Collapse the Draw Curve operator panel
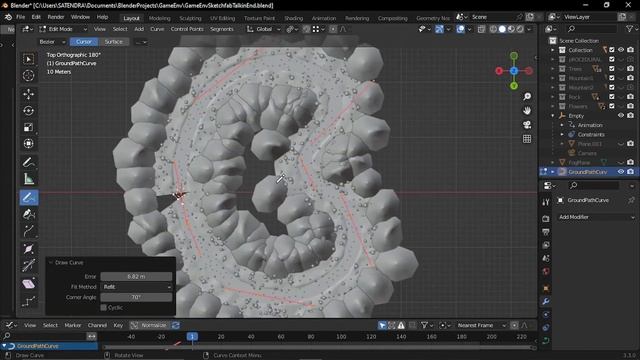Screen dimensions: 640x360 [x=51, y=262]
